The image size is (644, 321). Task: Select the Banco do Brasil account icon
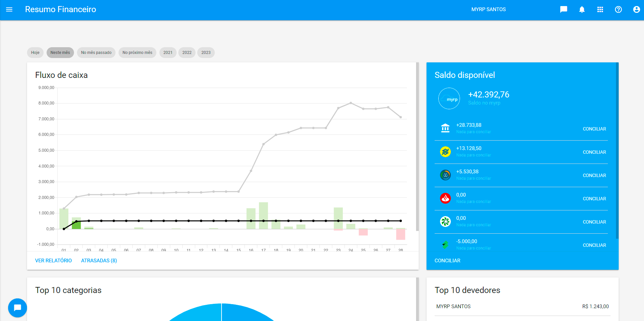pyautogui.click(x=445, y=152)
